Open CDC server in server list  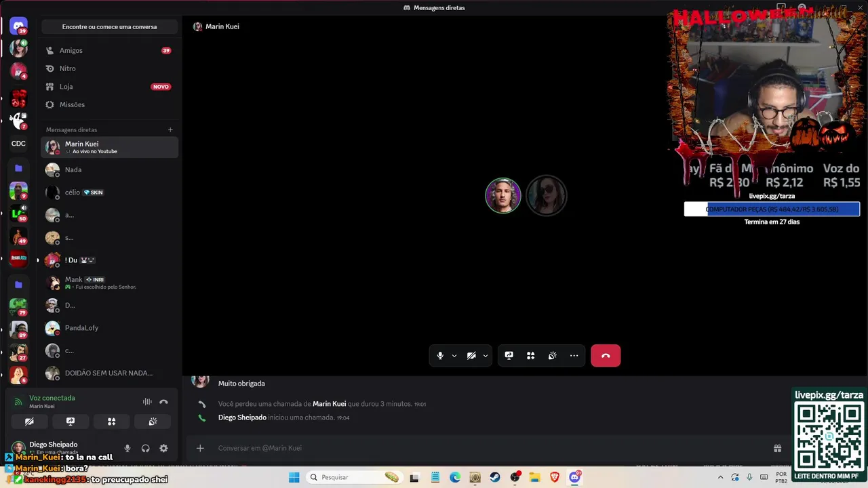click(x=18, y=144)
